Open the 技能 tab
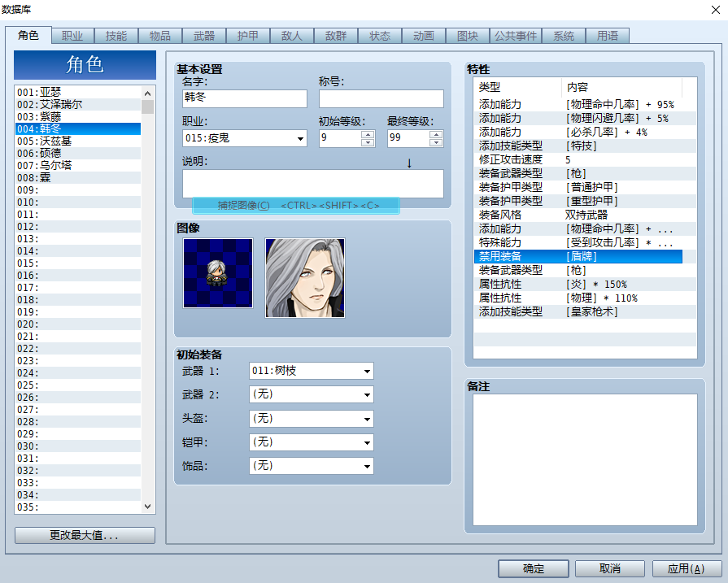728x583 pixels. click(x=116, y=37)
